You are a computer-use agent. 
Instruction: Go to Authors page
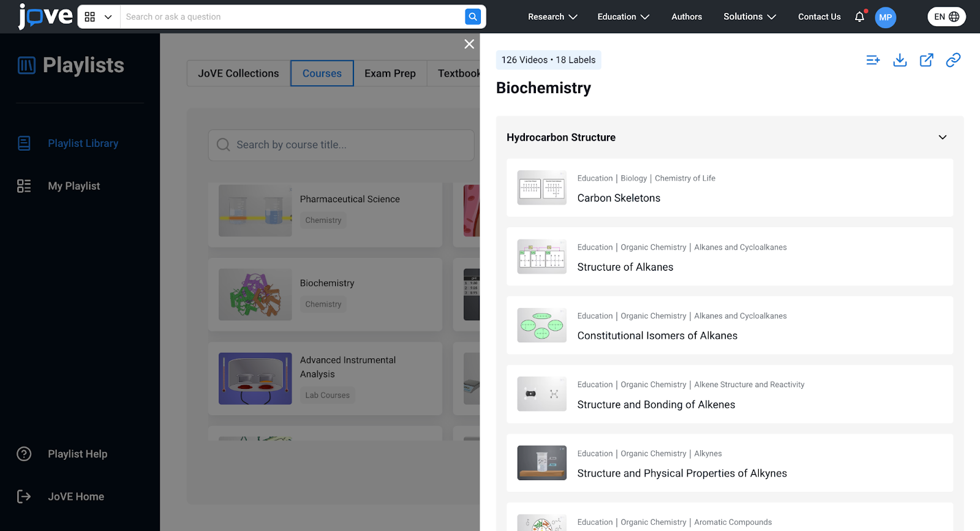(x=687, y=17)
